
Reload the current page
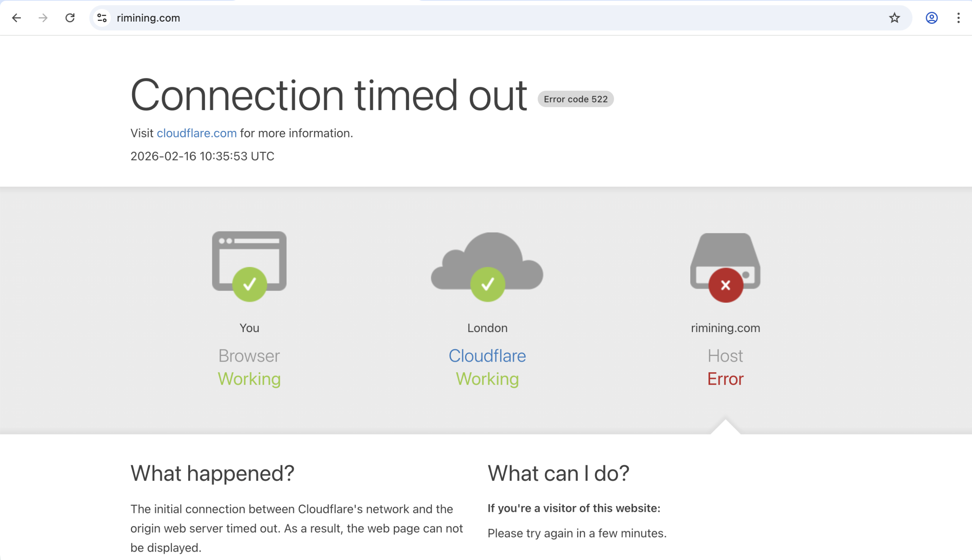70,18
